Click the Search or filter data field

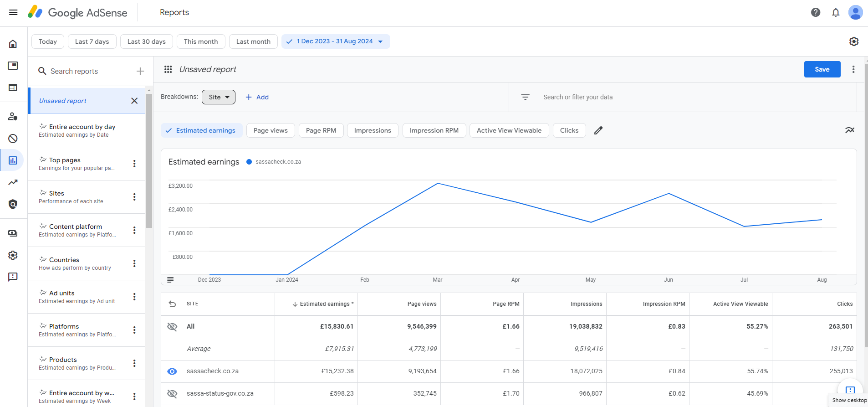coord(578,97)
